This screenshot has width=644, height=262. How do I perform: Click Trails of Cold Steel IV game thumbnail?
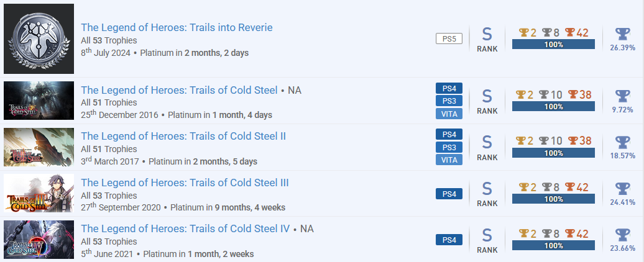pyautogui.click(x=39, y=240)
